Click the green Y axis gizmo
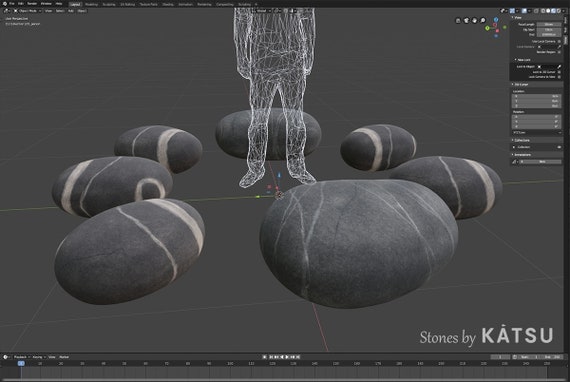The height and width of the screenshot is (382, 570). [x=487, y=28]
